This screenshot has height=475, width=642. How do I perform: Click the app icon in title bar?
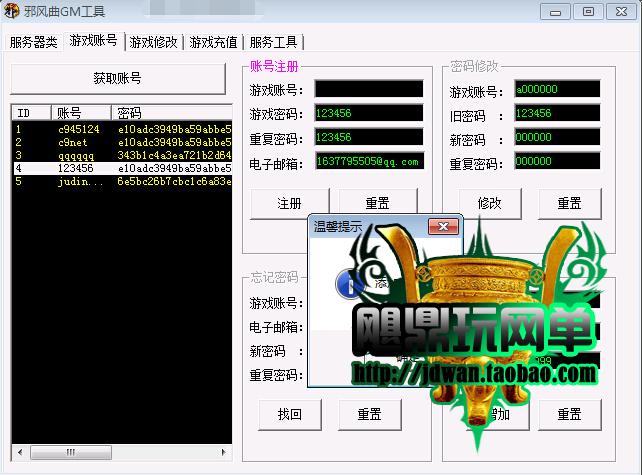12,12
